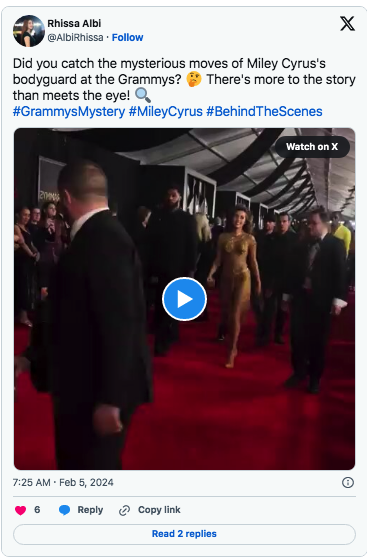Click the Read 2 replies button
This screenshot has width=367, height=558.
click(x=184, y=534)
